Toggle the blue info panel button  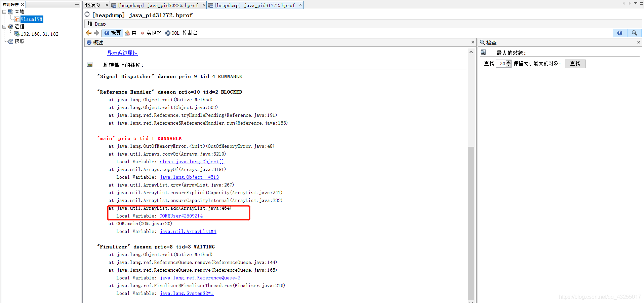tap(620, 33)
